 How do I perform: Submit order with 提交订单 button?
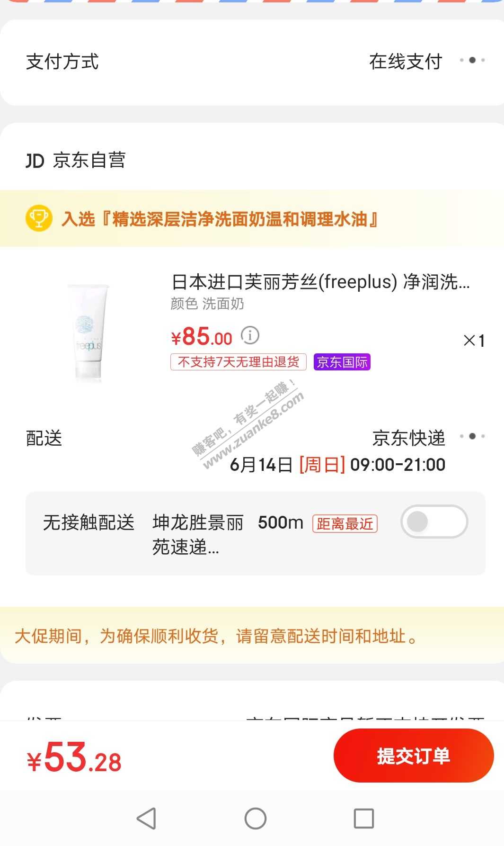tap(414, 756)
